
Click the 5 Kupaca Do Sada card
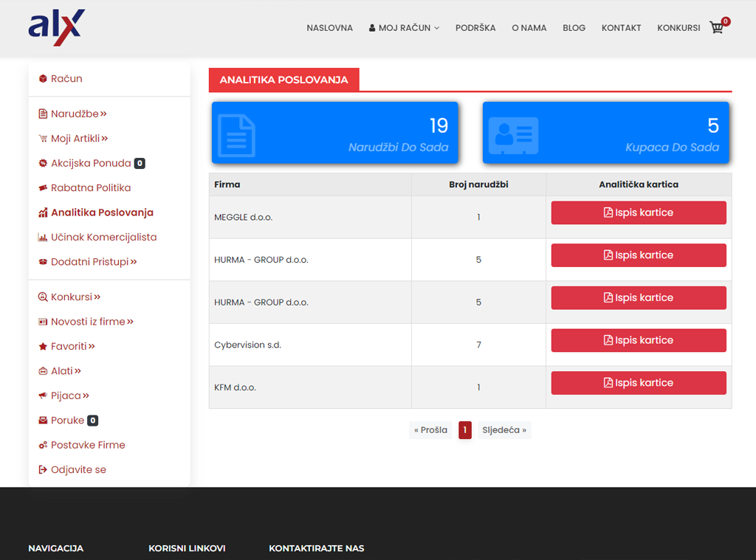(x=605, y=133)
